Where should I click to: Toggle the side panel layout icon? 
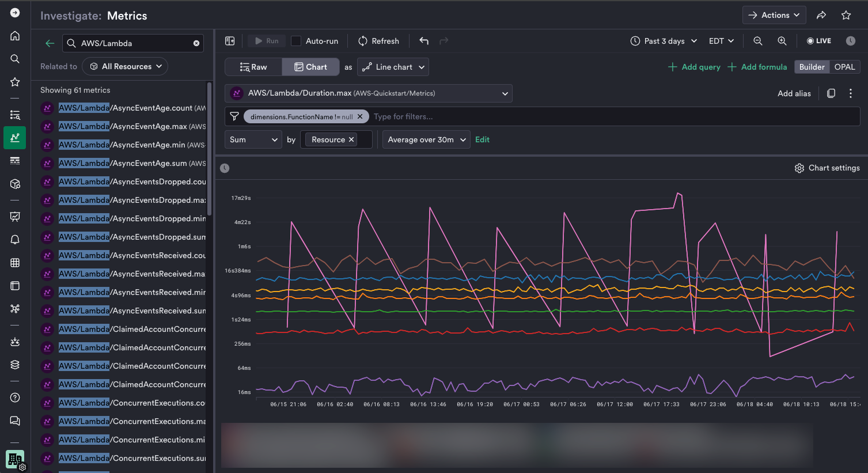point(230,41)
